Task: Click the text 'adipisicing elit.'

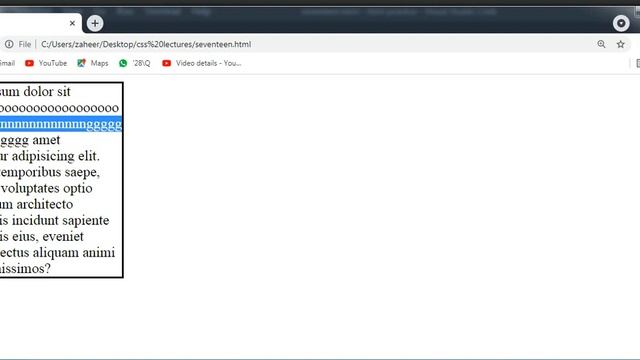Action: 56,156
